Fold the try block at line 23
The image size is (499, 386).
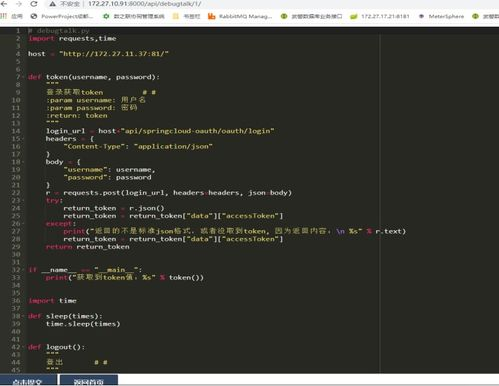coord(23,200)
